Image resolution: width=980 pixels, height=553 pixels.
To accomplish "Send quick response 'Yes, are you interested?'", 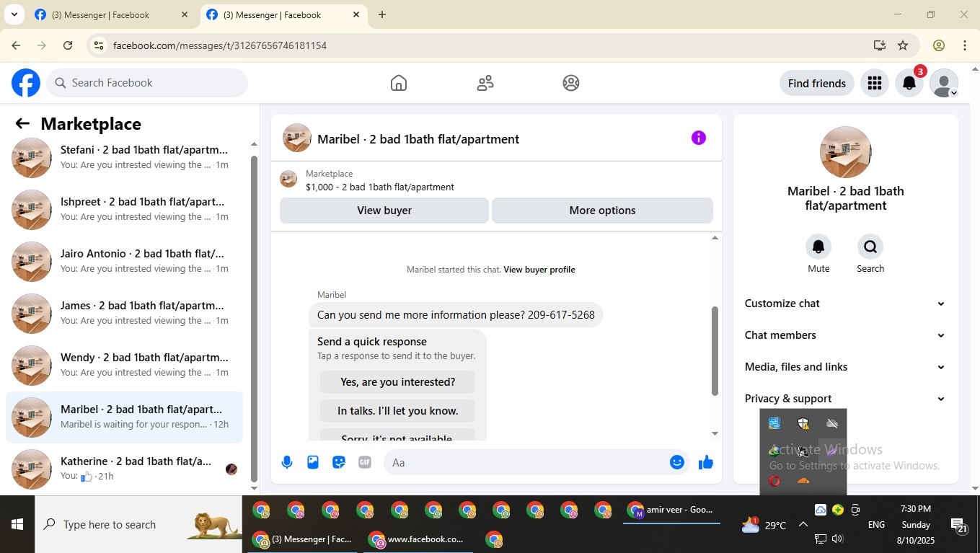I will pos(397,382).
